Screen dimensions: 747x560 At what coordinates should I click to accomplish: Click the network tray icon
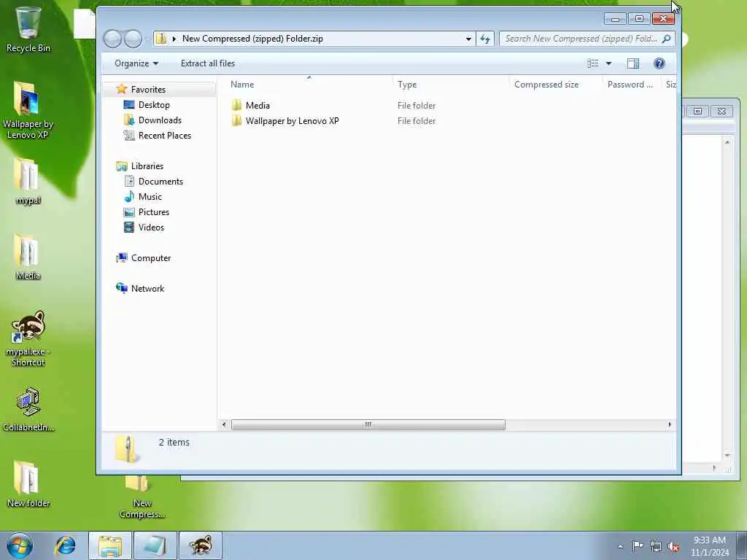click(656, 546)
